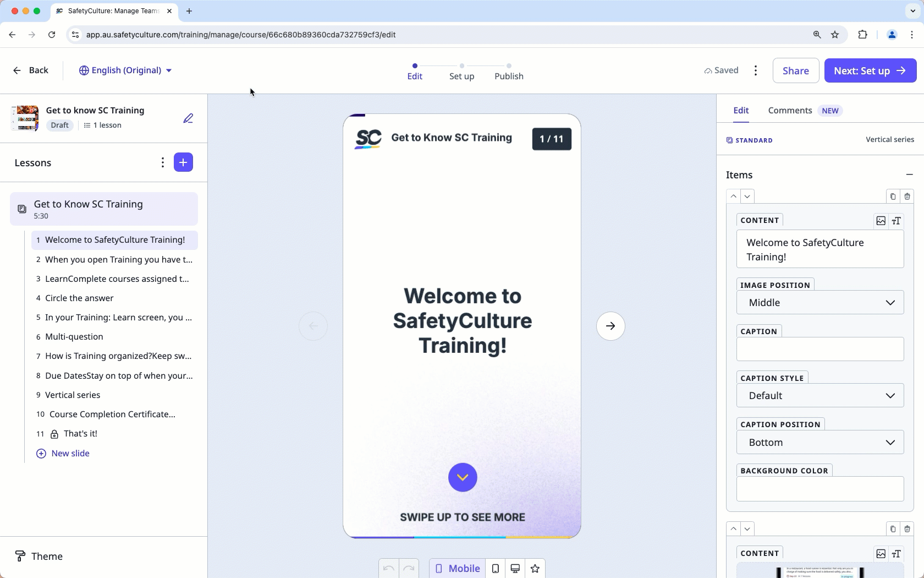Move second item up with chevron
Viewport: 924px width, 578px height.
point(734,528)
